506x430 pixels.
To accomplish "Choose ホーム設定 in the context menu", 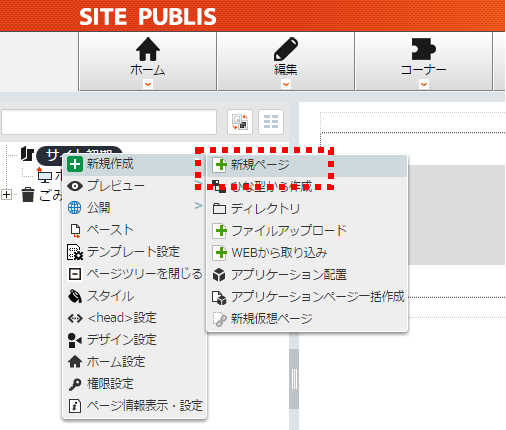I will [134, 362].
